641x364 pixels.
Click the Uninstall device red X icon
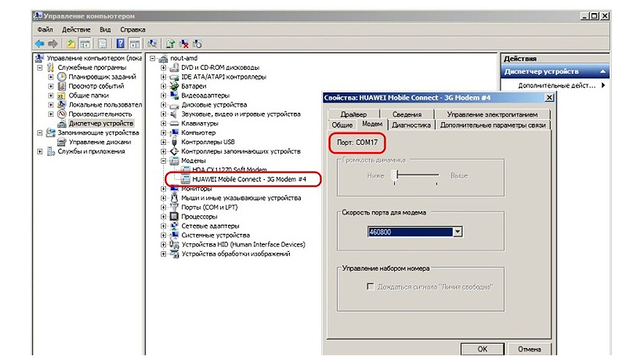(184, 44)
